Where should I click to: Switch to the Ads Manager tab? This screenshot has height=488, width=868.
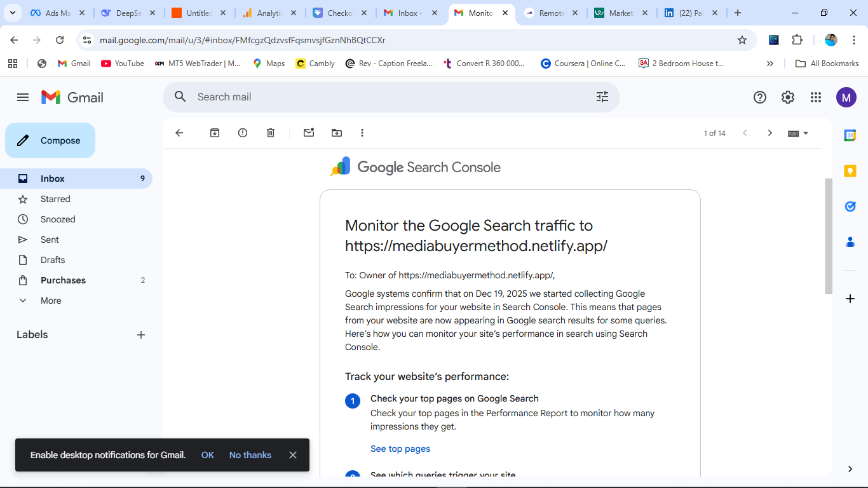[57, 13]
